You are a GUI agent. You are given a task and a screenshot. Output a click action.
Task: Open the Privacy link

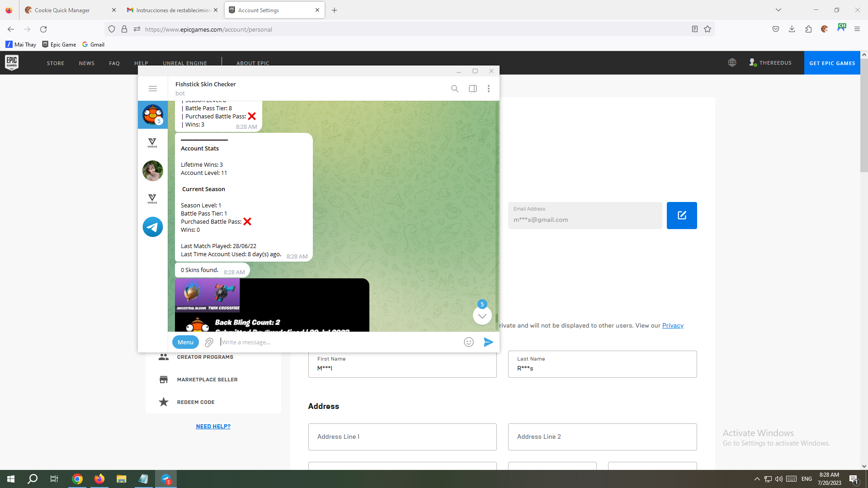(x=673, y=325)
